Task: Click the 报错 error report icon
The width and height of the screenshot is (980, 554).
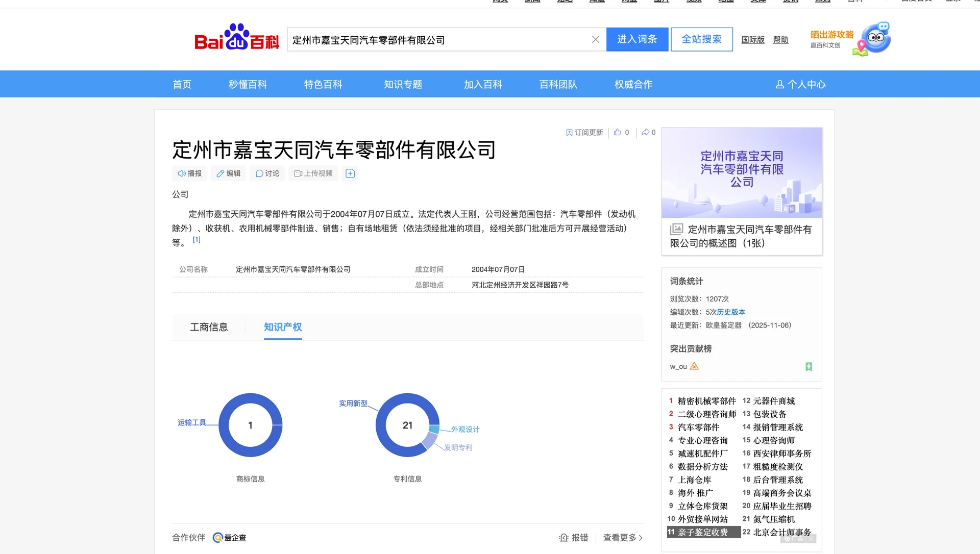Action: click(563, 538)
